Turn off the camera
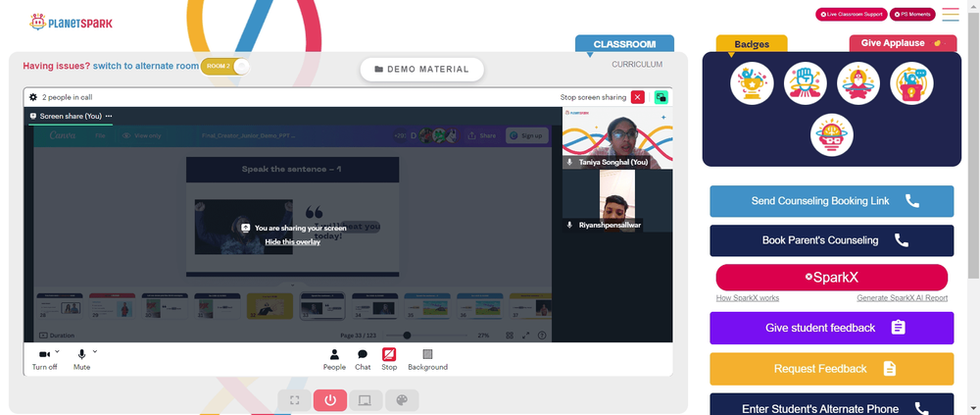The width and height of the screenshot is (980, 415). pyautogui.click(x=44, y=360)
